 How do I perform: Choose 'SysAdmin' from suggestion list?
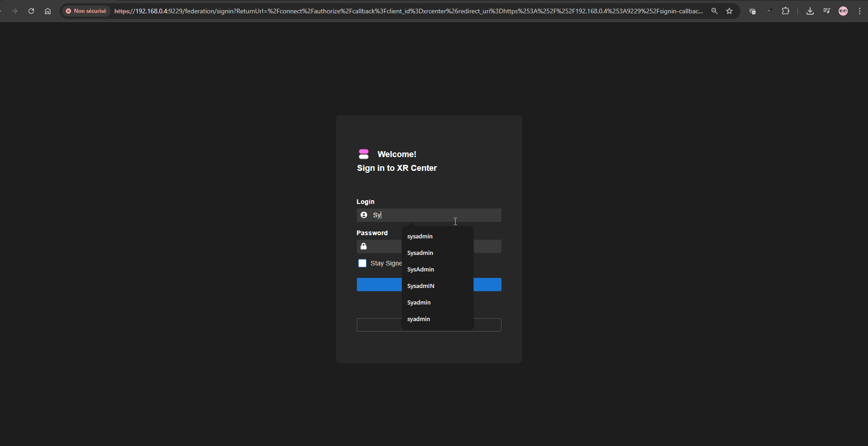(421, 270)
